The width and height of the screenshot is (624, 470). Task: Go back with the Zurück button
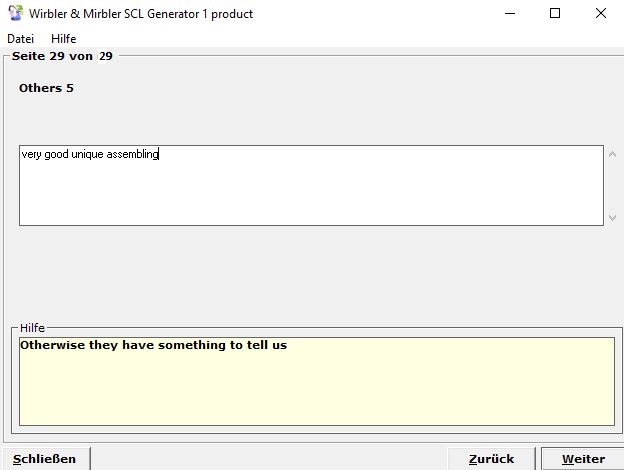tap(491, 459)
